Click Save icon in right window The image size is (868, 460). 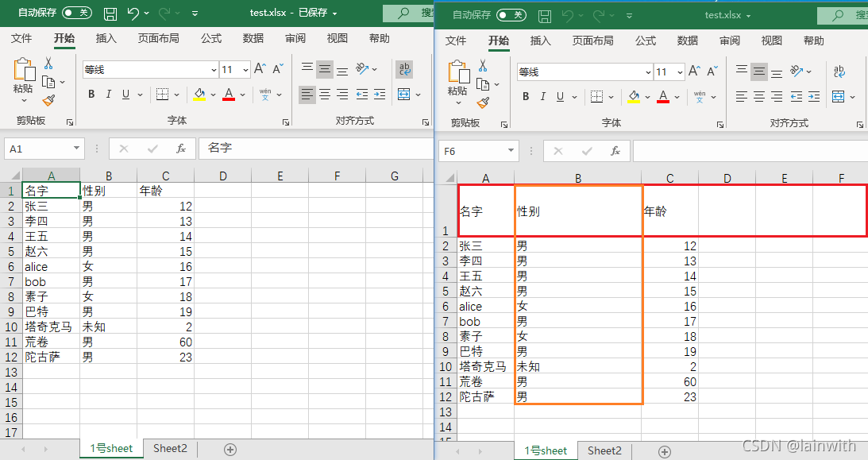click(545, 16)
